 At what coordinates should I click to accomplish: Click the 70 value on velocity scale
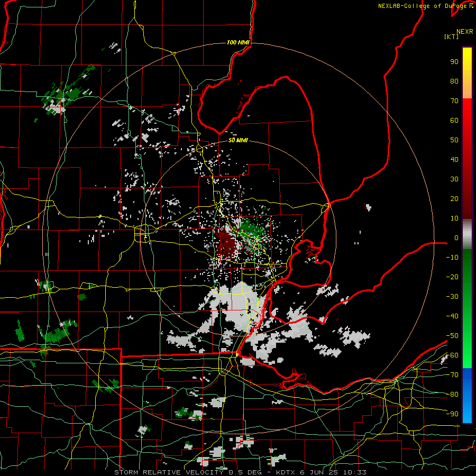(x=454, y=101)
